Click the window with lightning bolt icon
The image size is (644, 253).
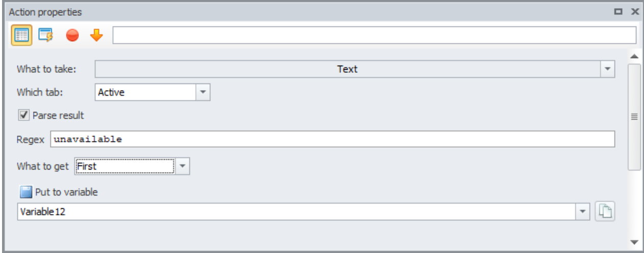click(46, 35)
